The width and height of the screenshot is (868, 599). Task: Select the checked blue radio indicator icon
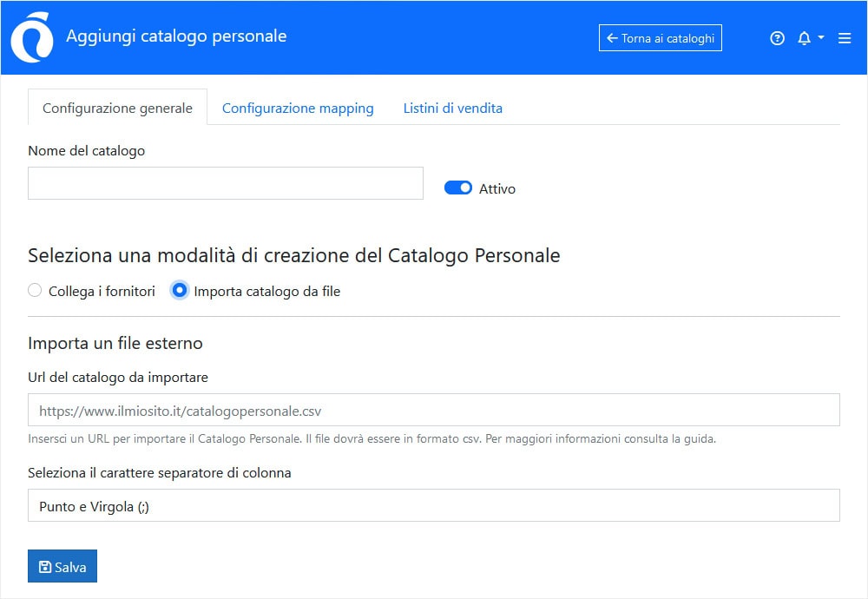coord(180,291)
